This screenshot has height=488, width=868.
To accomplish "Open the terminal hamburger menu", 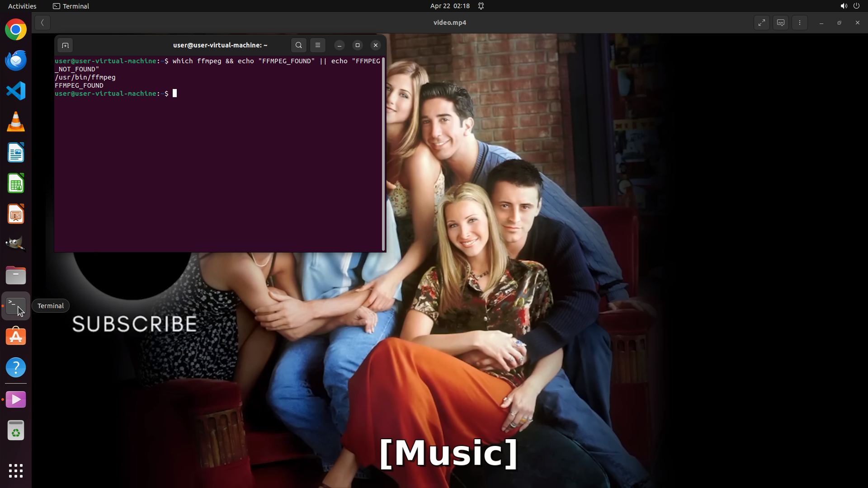I will coord(318,45).
